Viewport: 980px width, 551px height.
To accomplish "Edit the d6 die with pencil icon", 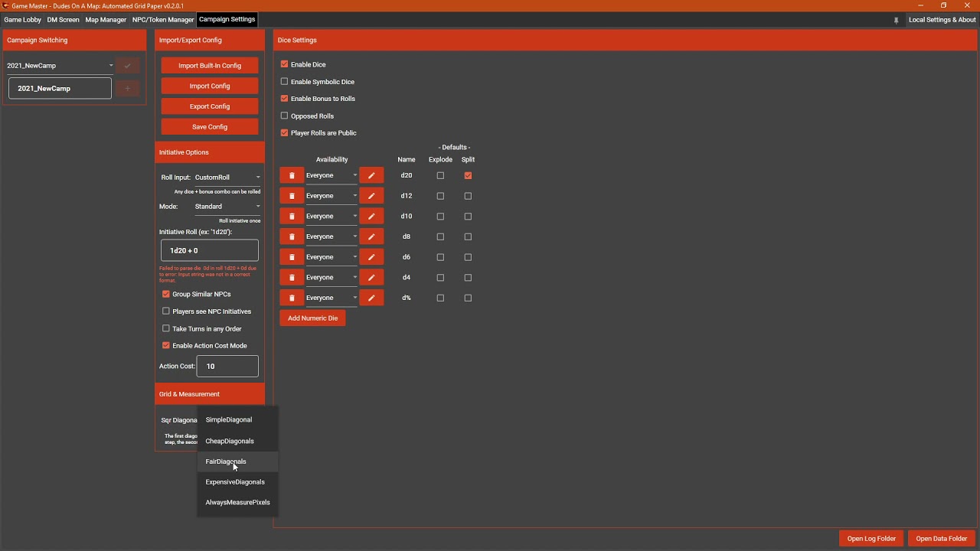I will [371, 257].
